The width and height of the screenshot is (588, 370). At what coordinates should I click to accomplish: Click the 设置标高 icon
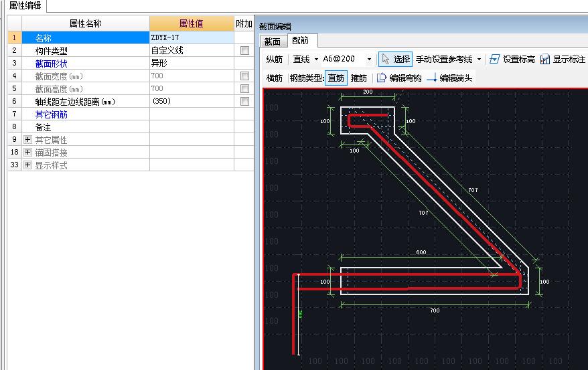[494, 59]
